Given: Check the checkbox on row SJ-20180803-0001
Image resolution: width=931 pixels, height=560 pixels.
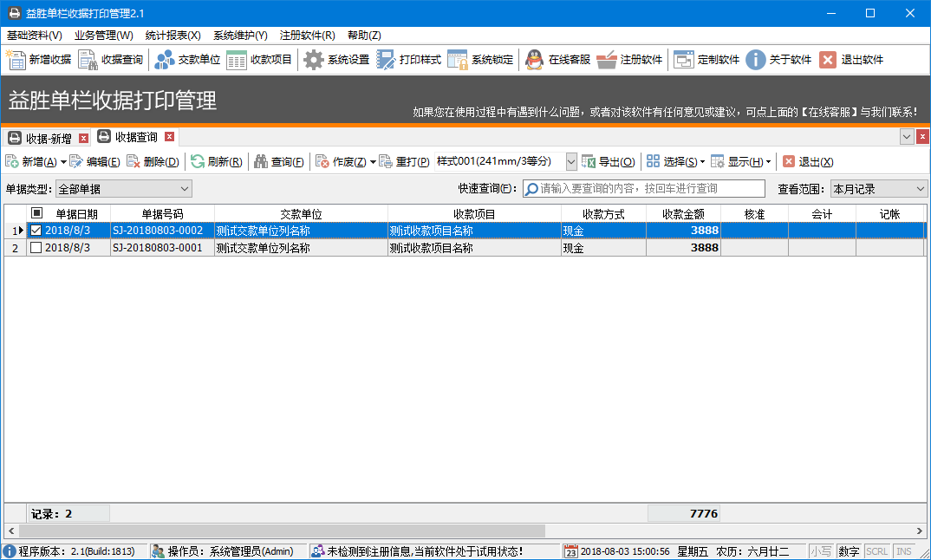Looking at the screenshot, I should coord(36,248).
